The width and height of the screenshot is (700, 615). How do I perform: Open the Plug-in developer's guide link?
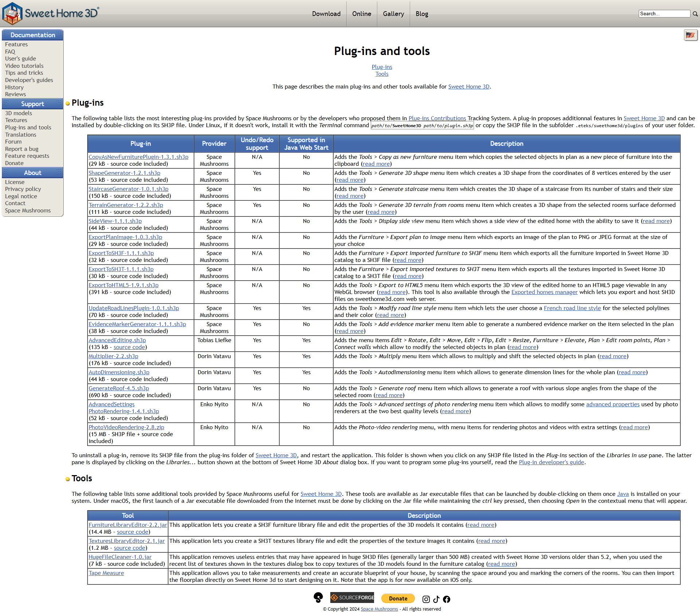click(x=551, y=462)
